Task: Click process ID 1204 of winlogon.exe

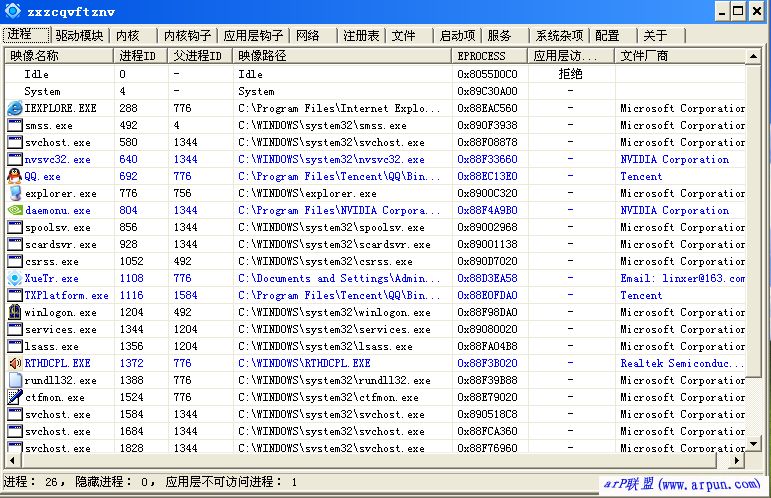Action: point(132,312)
